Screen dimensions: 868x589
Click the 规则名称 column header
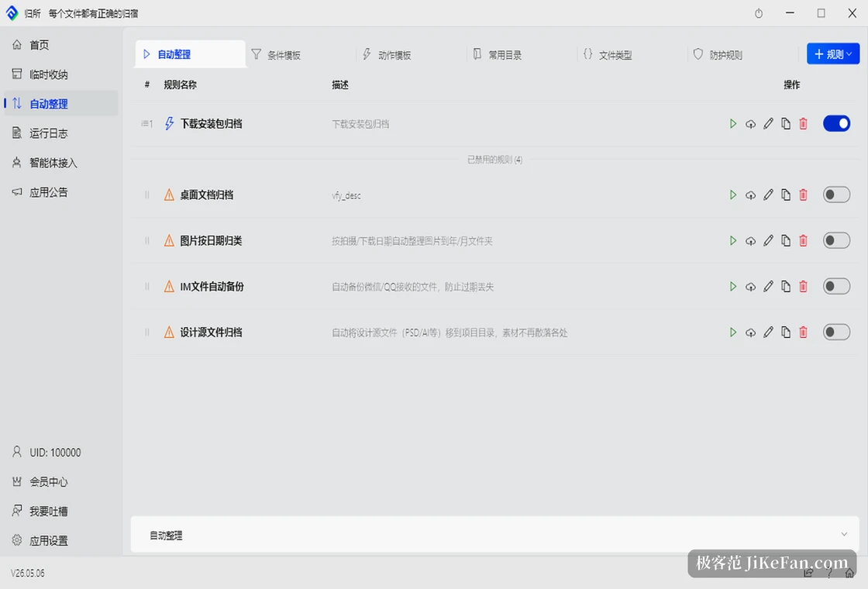[180, 84]
